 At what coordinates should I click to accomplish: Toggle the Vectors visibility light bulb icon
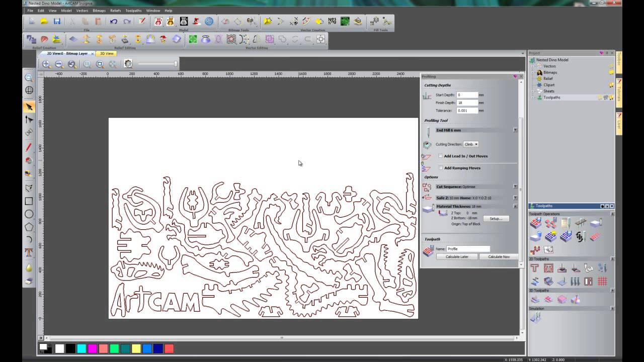(611, 66)
